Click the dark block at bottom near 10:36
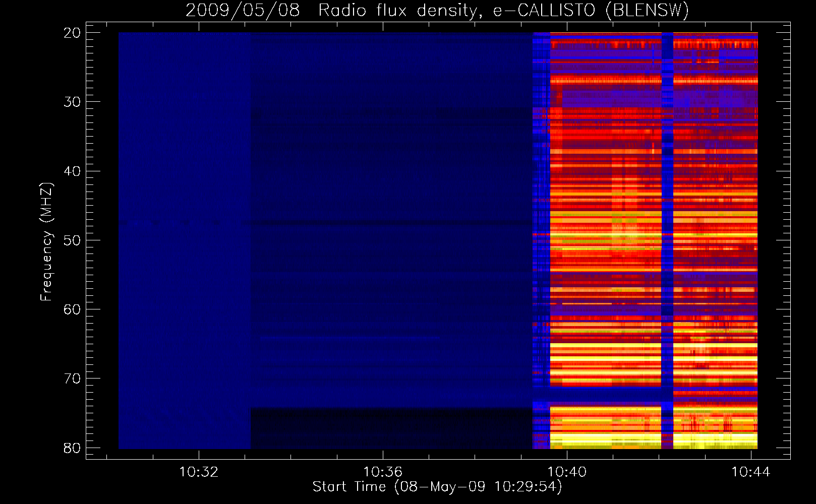The height and width of the screenshot is (504, 816). click(x=391, y=428)
